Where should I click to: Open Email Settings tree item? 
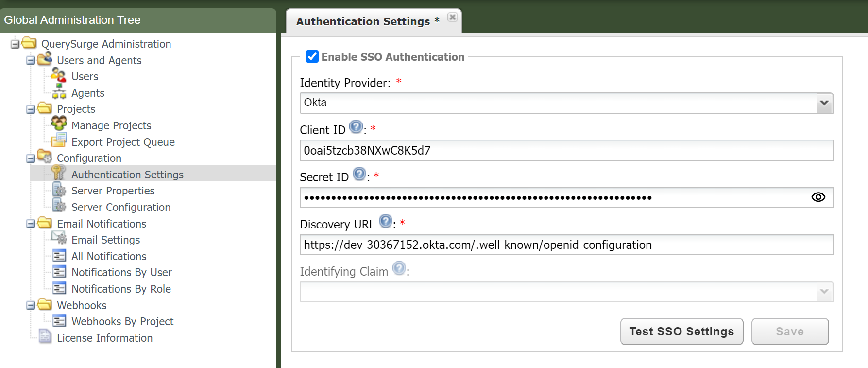(x=105, y=240)
